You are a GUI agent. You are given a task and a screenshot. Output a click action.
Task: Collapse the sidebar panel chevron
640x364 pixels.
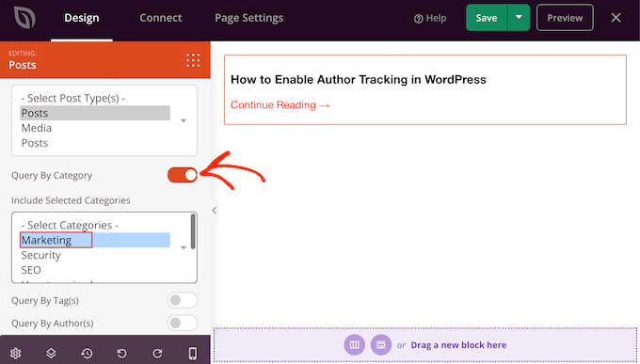[x=214, y=210]
